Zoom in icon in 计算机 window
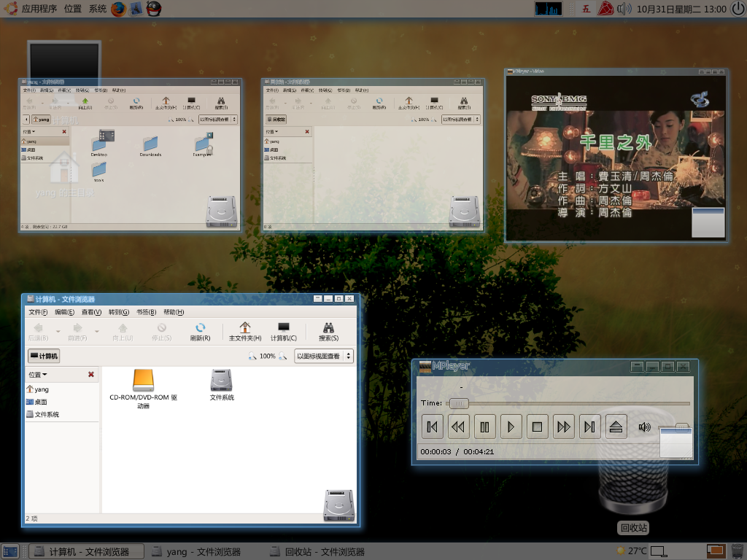 [283, 356]
